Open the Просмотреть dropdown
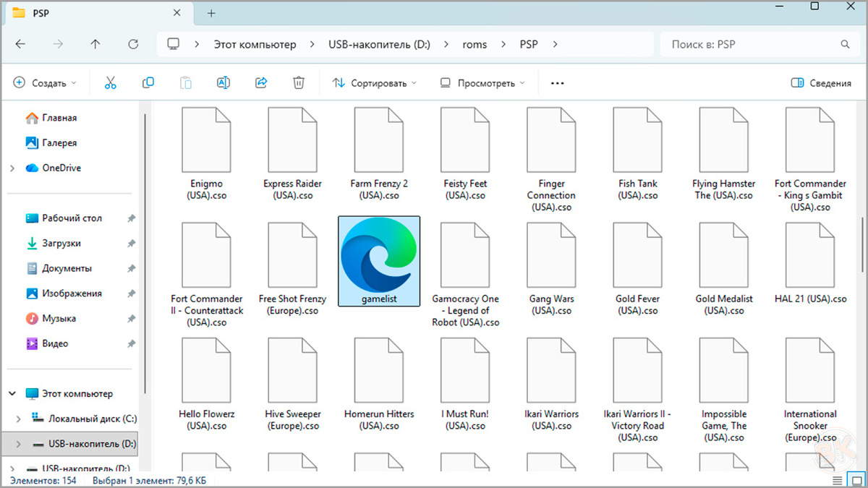 click(482, 83)
